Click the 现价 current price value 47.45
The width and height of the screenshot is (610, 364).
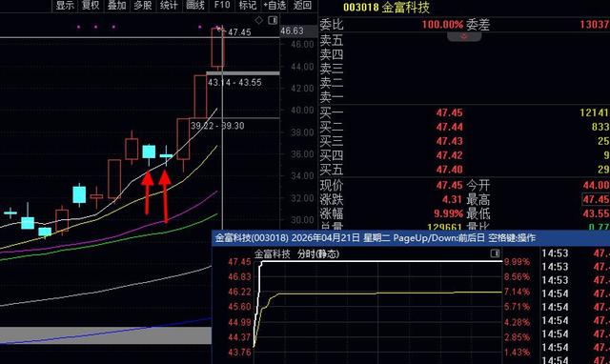449,185
